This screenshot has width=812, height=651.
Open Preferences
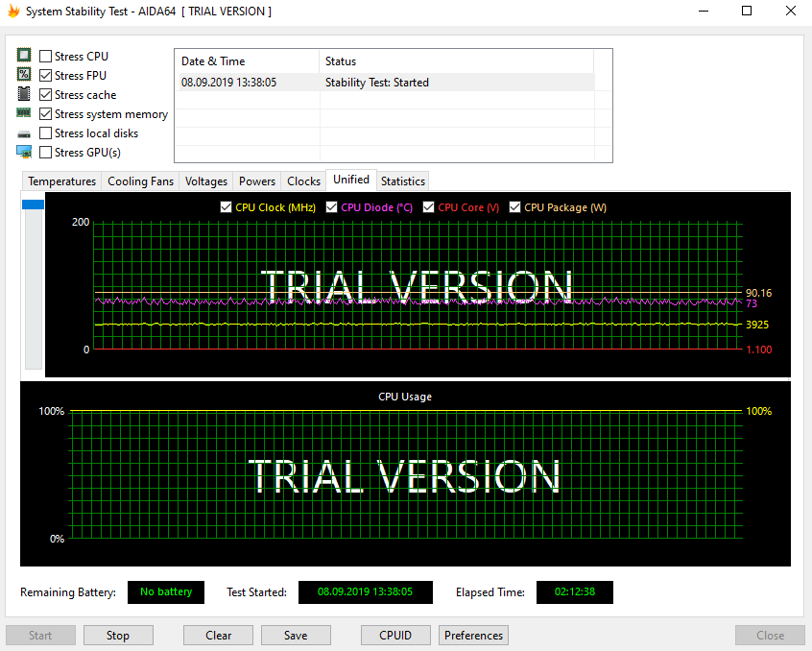pyautogui.click(x=473, y=636)
